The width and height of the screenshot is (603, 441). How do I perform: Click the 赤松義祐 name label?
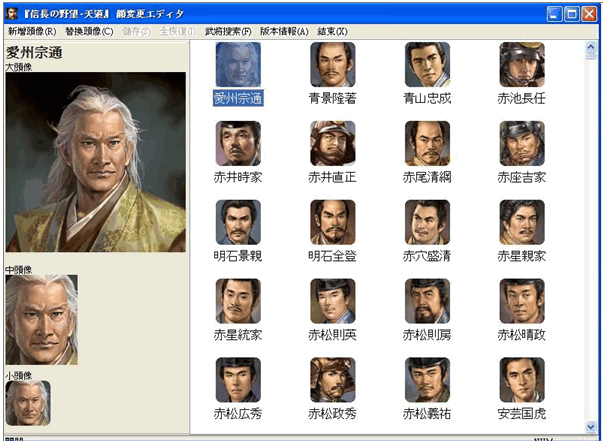pyautogui.click(x=427, y=414)
